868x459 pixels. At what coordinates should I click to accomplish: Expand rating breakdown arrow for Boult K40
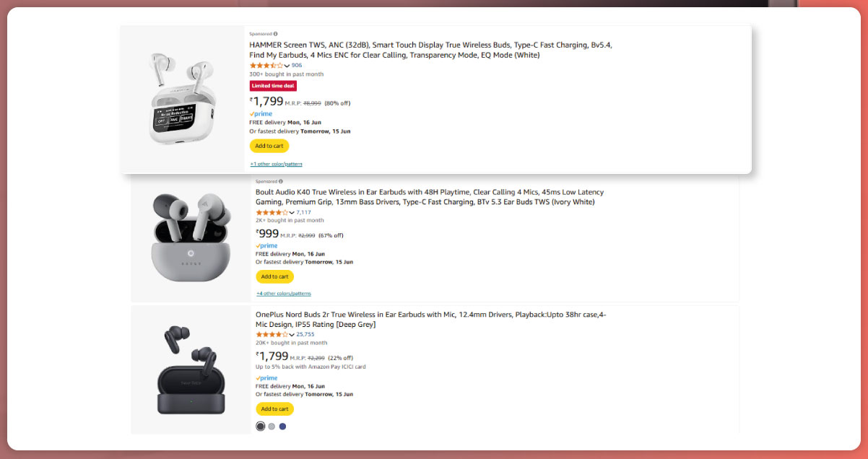(x=292, y=213)
